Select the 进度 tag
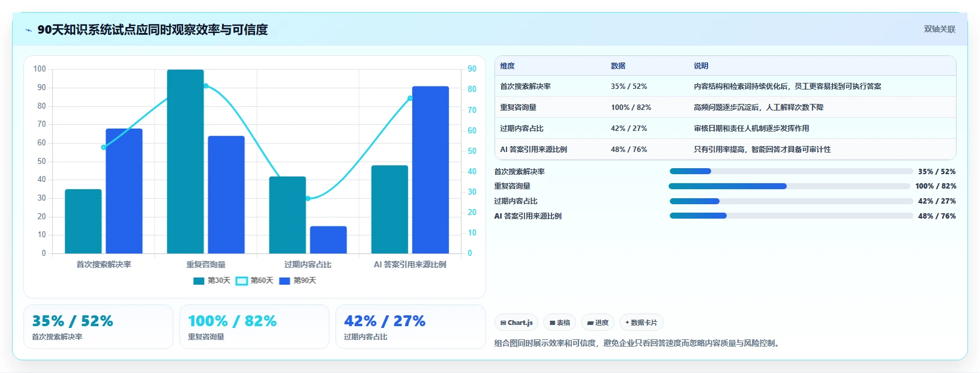This screenshot has width=980, height=373. click(x=598, y=323)
